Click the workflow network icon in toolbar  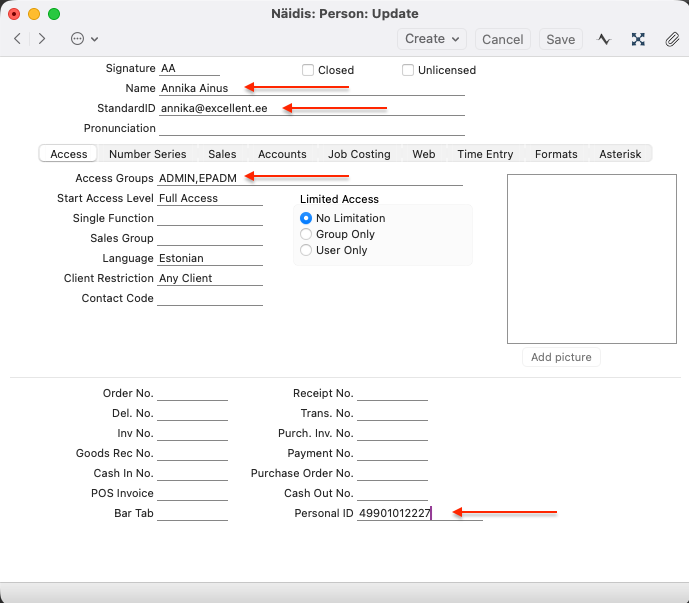[x=638, y=39]
